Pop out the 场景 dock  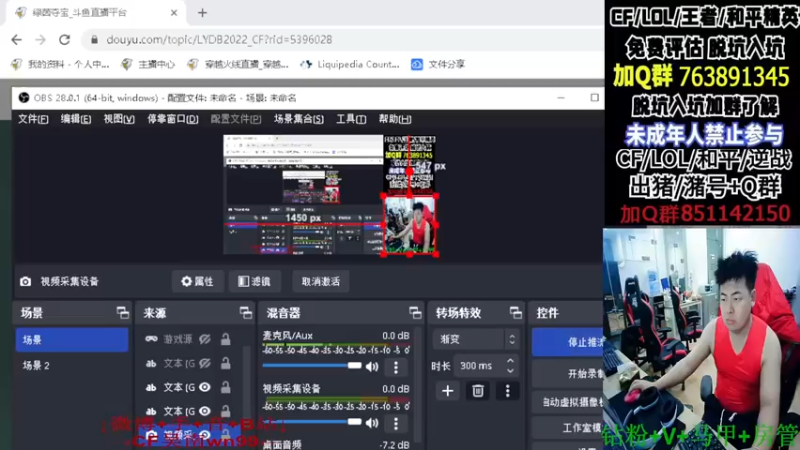click(x=122, y=313)
